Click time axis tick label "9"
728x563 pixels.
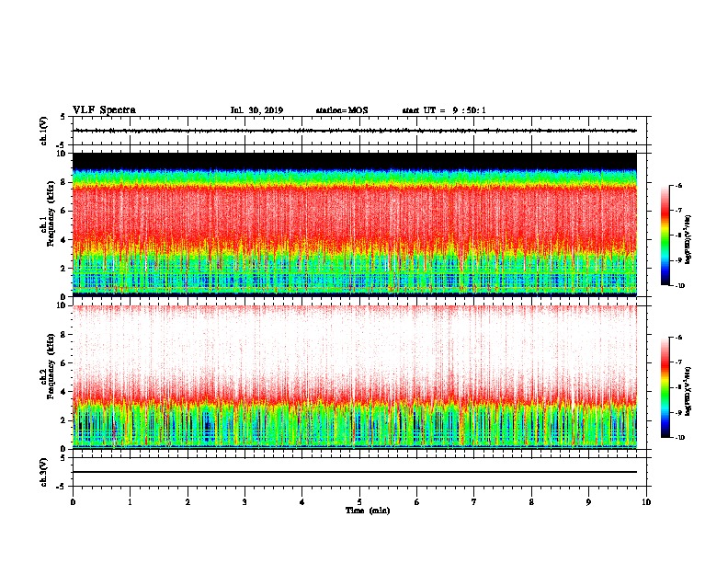588,501
